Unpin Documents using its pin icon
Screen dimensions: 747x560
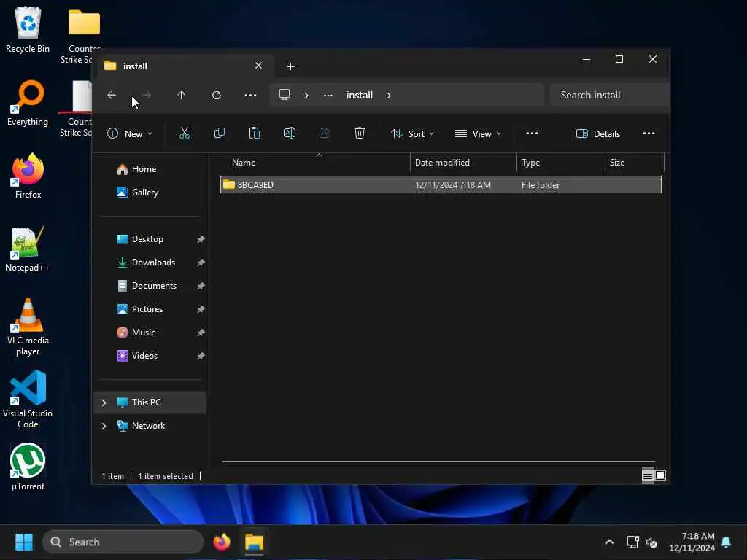click(x=201, y=286)
